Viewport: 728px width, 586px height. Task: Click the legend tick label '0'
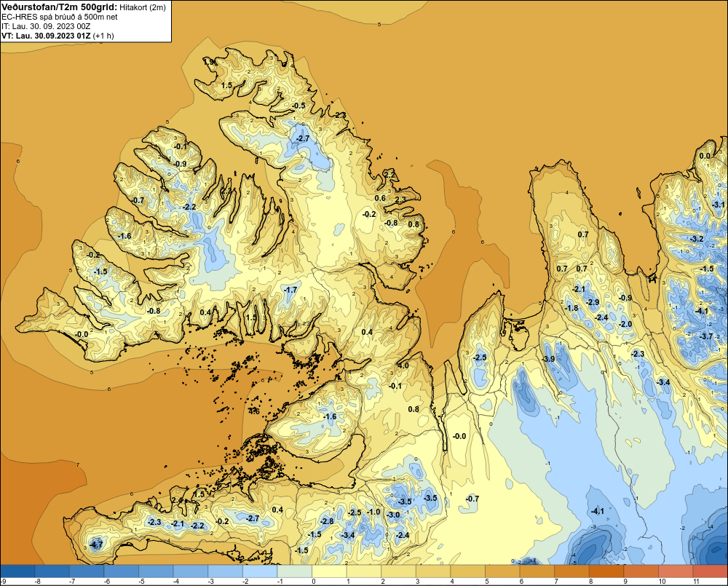[x=314, y=582]
